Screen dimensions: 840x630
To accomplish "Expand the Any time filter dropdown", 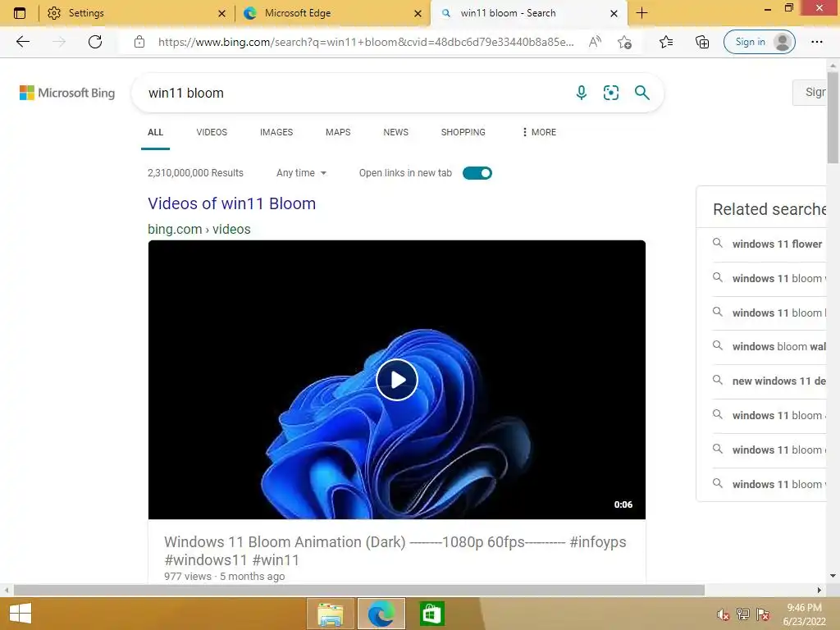I will pos(301,173).
